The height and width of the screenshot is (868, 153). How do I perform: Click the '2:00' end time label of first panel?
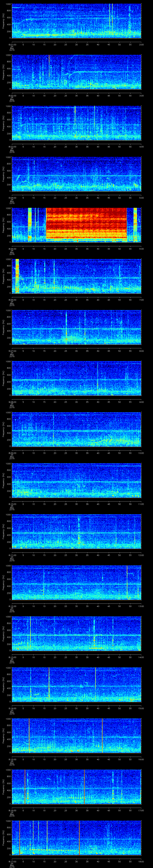(141, 44)
